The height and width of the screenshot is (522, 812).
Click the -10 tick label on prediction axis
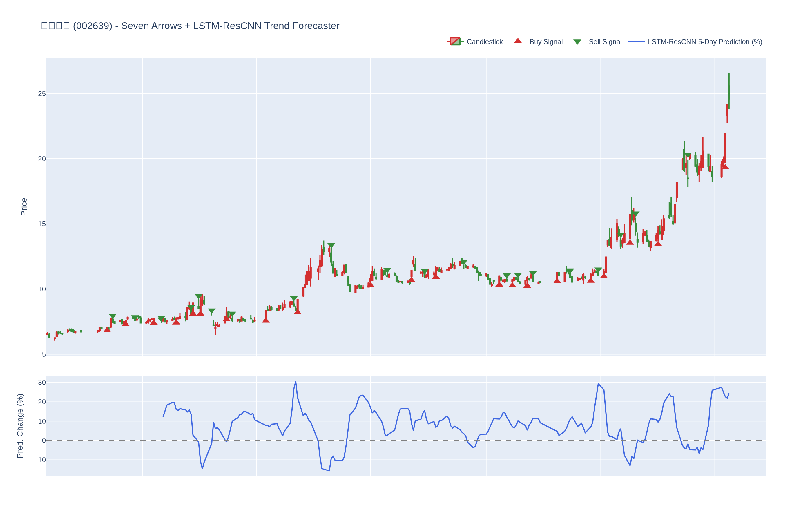pos(40,460)
